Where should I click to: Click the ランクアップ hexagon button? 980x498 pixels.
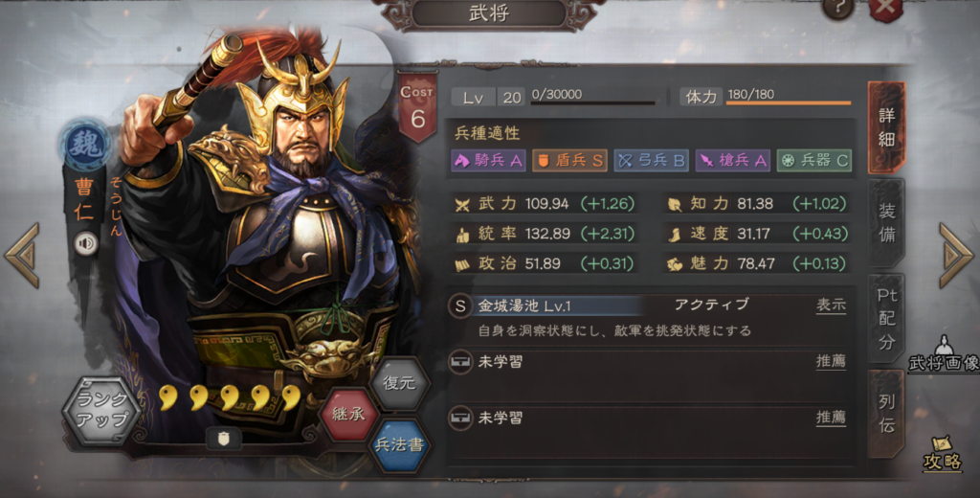[x=101, y=410]
